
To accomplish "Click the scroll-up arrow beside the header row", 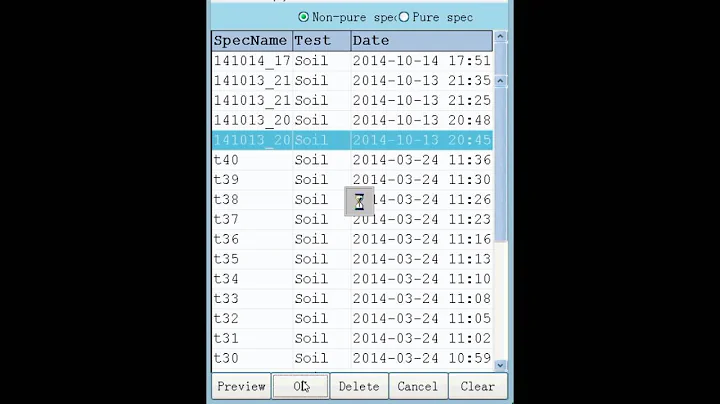I will point(500,36).
